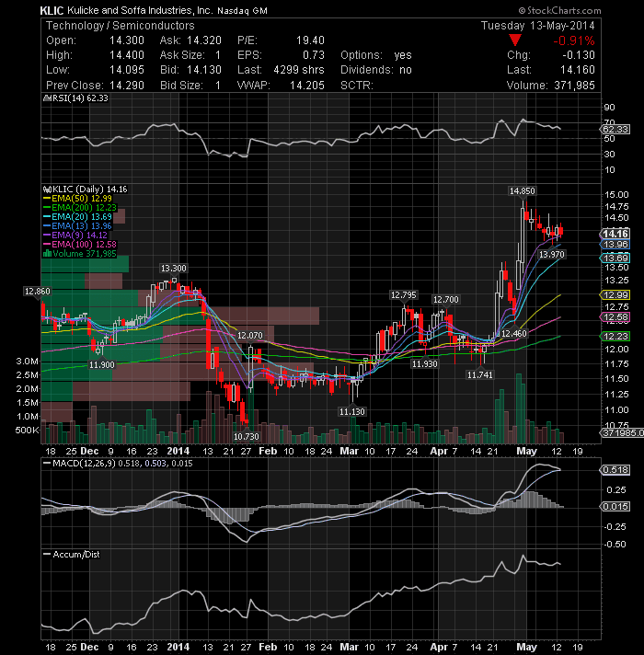This screenshot has width=644, height=655.
Task: Click the Options yes entry
Action: click(376, 55)
